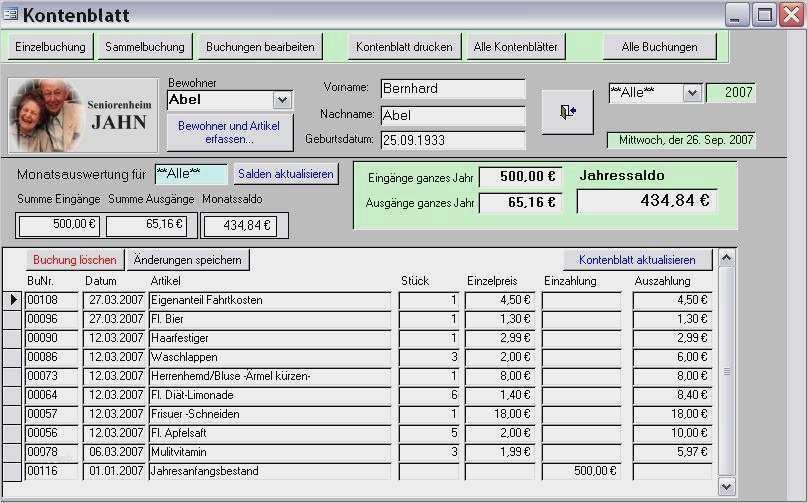Click the Nachname field with Abel
The height and width of the screenshot is (503, 808).
(453, 115)
